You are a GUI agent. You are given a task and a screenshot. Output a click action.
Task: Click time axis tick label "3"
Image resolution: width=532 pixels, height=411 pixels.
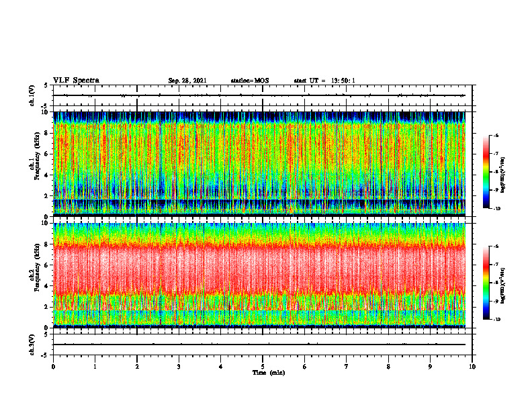(x=179, y=367)
